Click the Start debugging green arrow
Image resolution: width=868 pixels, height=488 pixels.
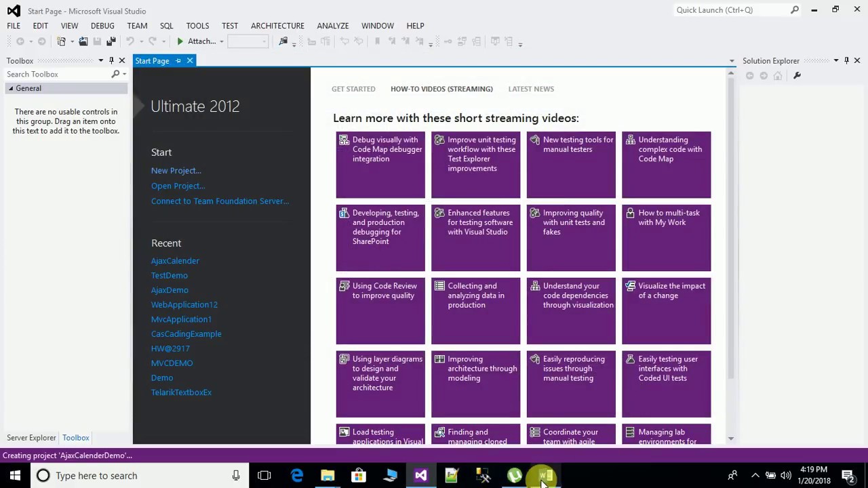tap(180, 41)
